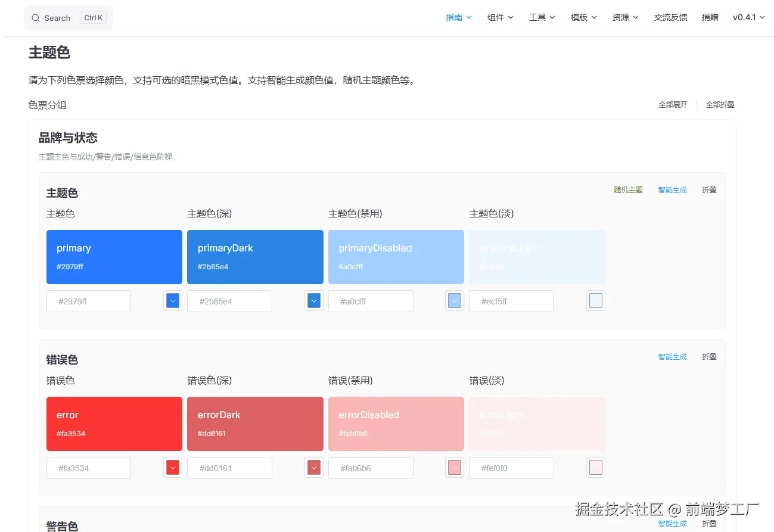This screenshot has height=532, width=774.
Task: Click the search magnifier icon
Action: (x=36, y=18)
